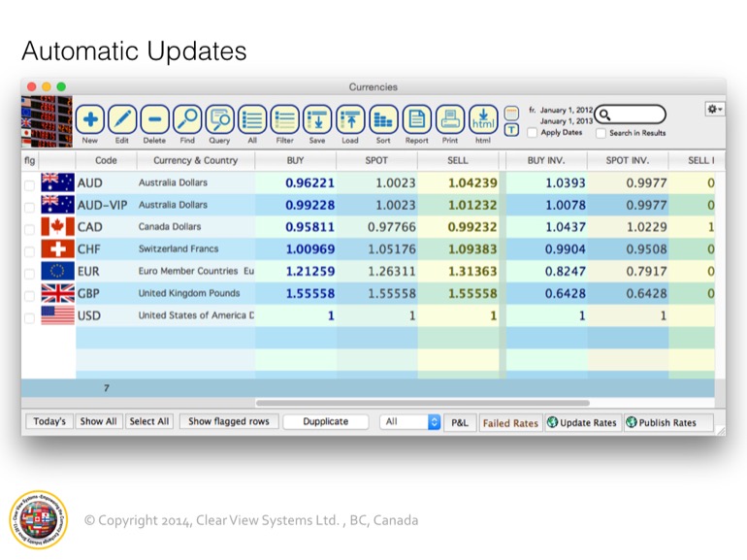The width and height of the screenshot is (747, 560).
Task: Click the SPOT column header
Action: (x=376, y=160)
